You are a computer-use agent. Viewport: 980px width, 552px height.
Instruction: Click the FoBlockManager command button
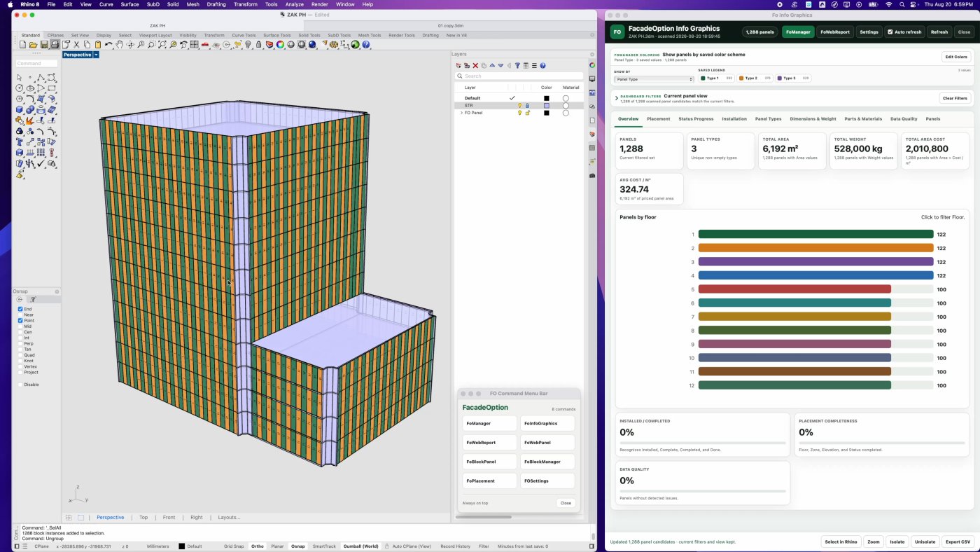click(x=547, y=462)
